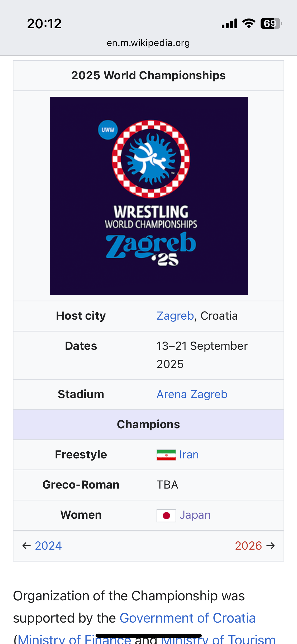
Task: Tap the en.m.wikipedia.org address bar
Action: tap(148, 43)
